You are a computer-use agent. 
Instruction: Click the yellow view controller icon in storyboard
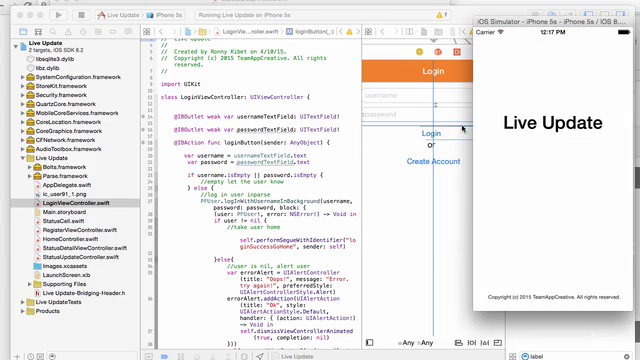420,52
